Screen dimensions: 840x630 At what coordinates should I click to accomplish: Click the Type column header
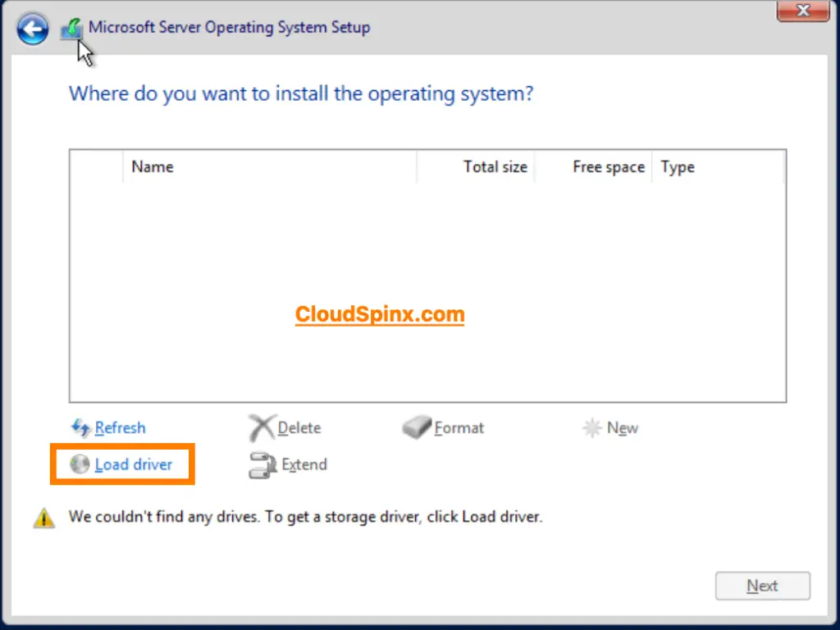tap(678, 167)
